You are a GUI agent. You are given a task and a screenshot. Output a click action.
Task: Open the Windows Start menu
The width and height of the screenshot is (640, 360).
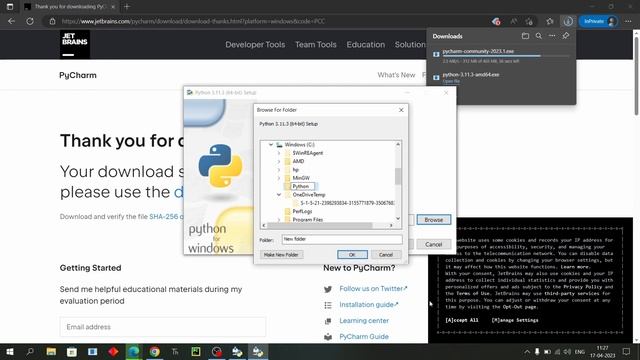coord(10,351)
